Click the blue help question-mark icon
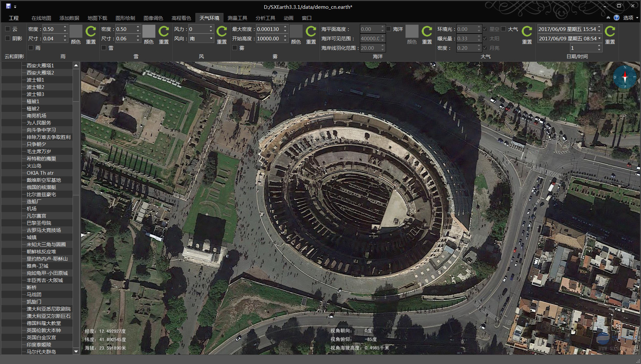This screenshot has height=364, width=641. (616, 18)
